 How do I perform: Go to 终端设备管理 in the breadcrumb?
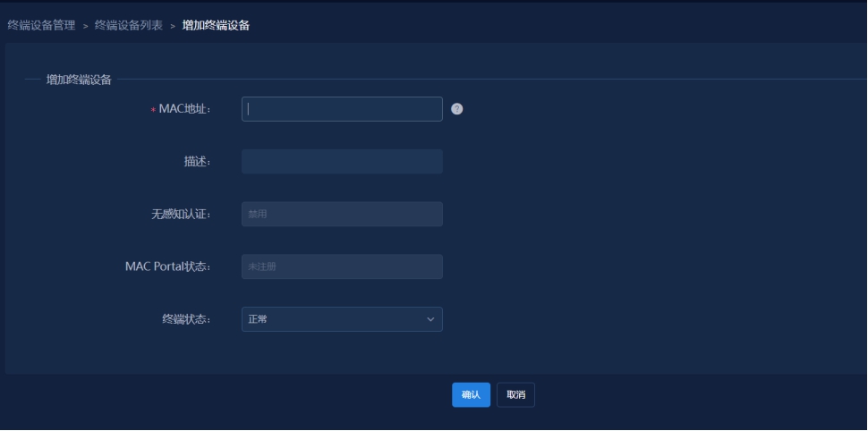[41, 26]
